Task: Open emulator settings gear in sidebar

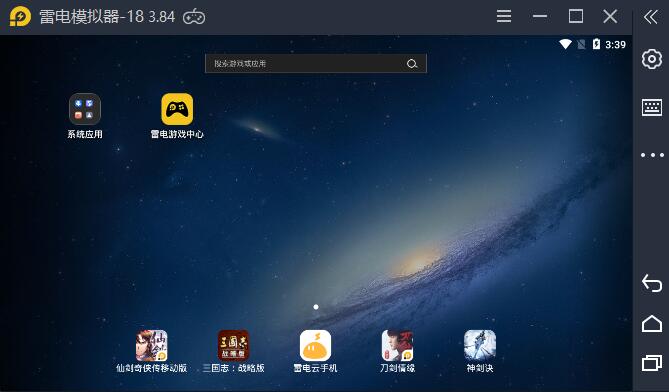Action: pos(652,59)
